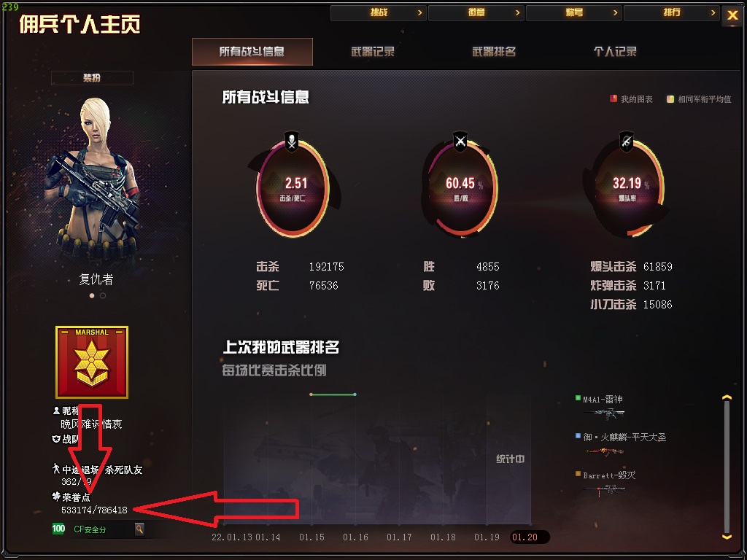Viewport: 747px width, 560px height.
Task: Click the CF security score magnifier icon
Action: click(x=139, y=529)
